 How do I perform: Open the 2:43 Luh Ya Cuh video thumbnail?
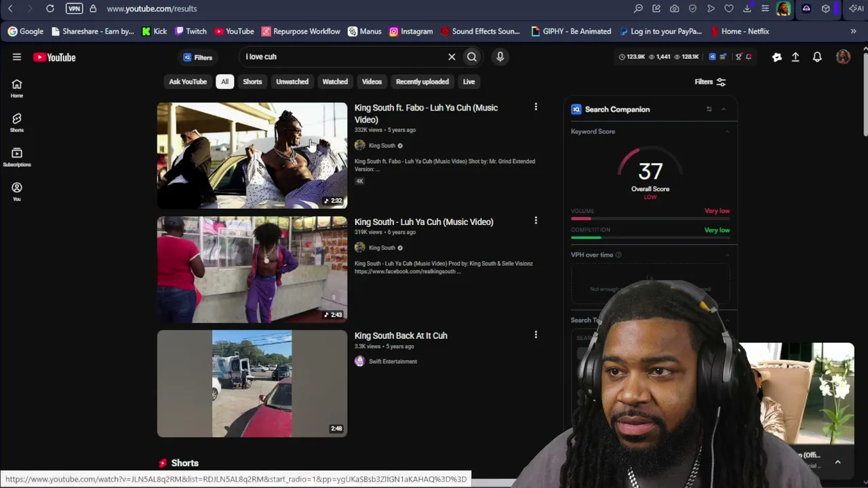click(252, 270)
